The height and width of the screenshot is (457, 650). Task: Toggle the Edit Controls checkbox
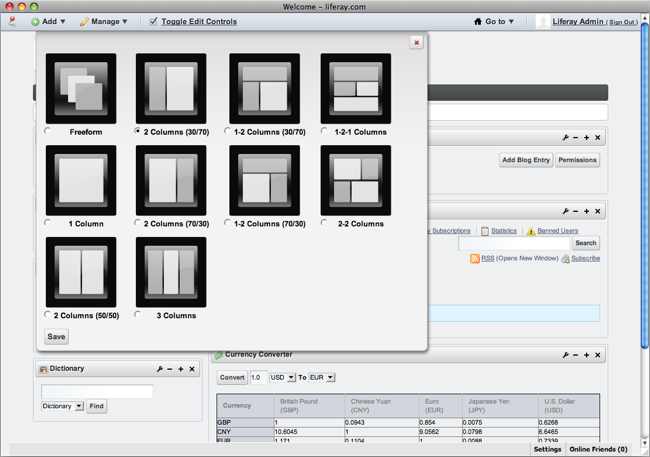click(153, 21)
